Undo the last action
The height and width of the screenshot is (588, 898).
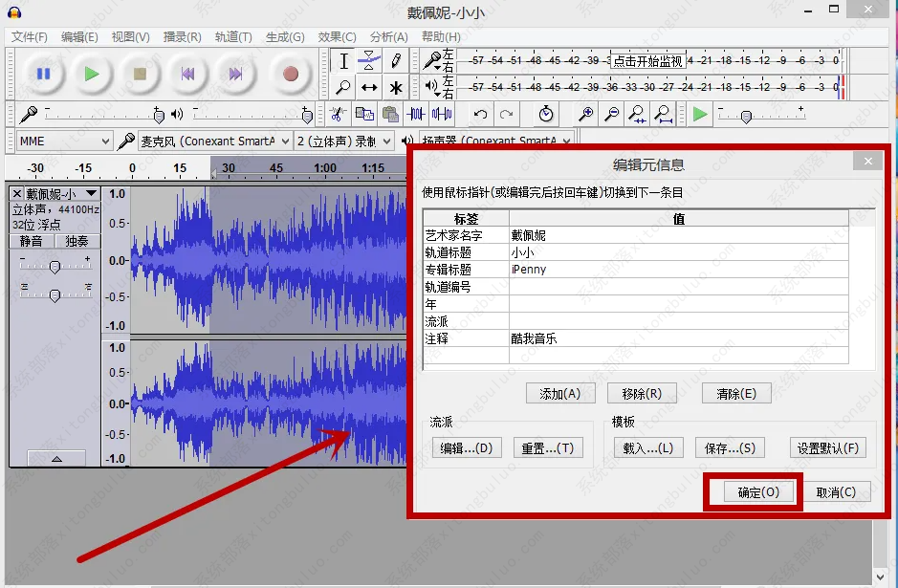click(480, 115)
